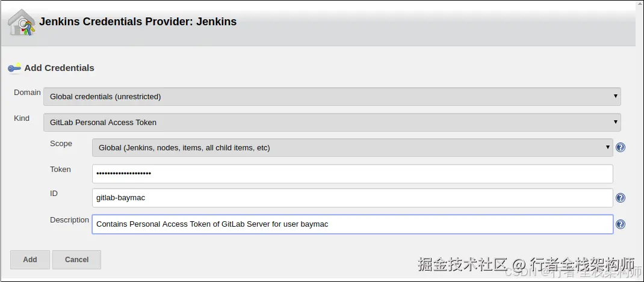
Task: Click the Jenkins Credentials Provider: Jenkins title
Action: 138,21
